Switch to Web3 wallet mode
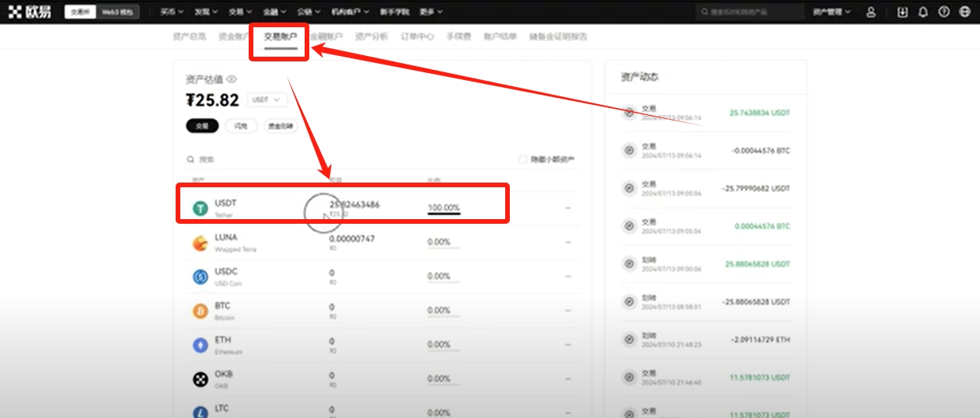980x418 pixels. tap(118, 12)
